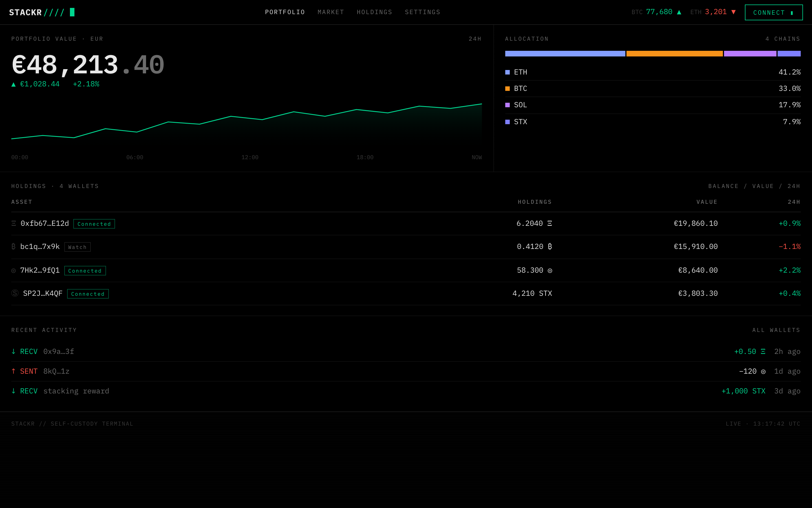Click the Holdings column header in table
Screen dimensions: 812x508
(x=535, y=202)
